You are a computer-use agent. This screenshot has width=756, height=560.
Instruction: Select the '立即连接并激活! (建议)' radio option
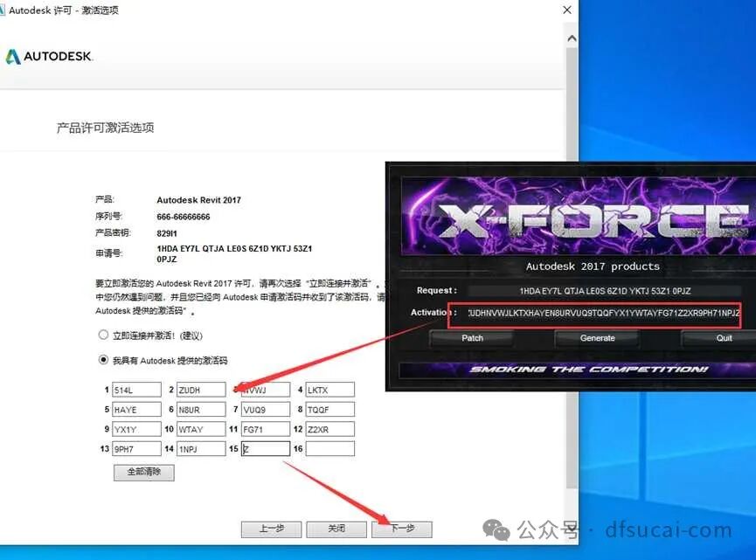tap(103, 335)
